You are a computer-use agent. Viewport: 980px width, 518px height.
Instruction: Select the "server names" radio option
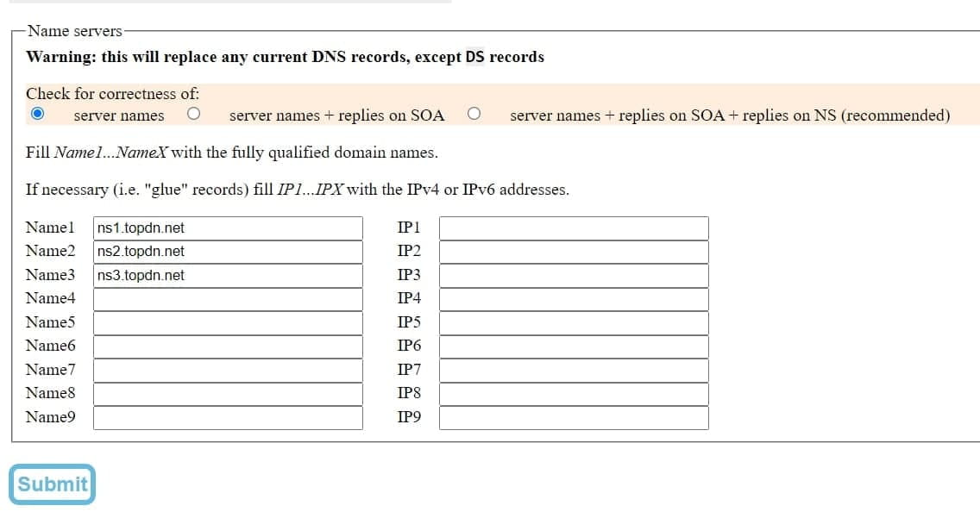(37, 114)
